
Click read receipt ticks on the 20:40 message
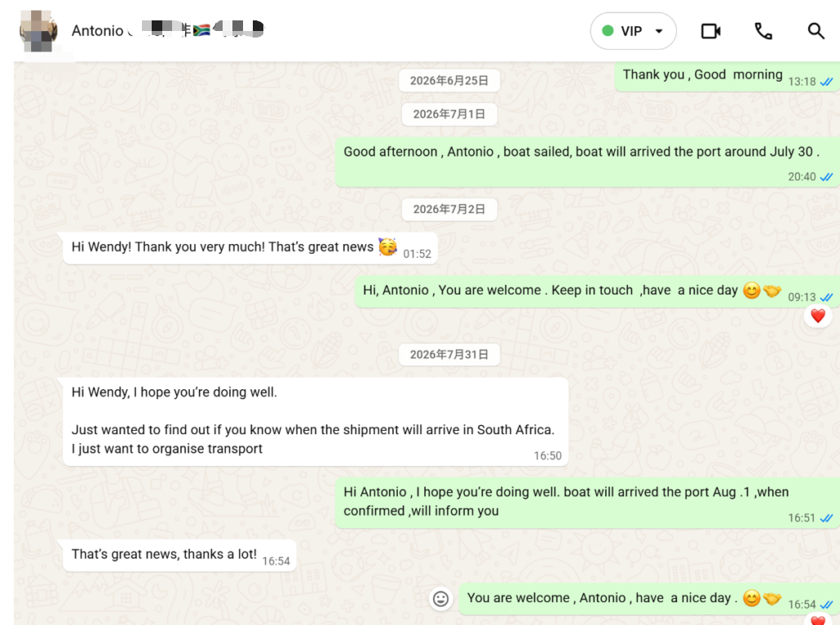click(827, 177)
